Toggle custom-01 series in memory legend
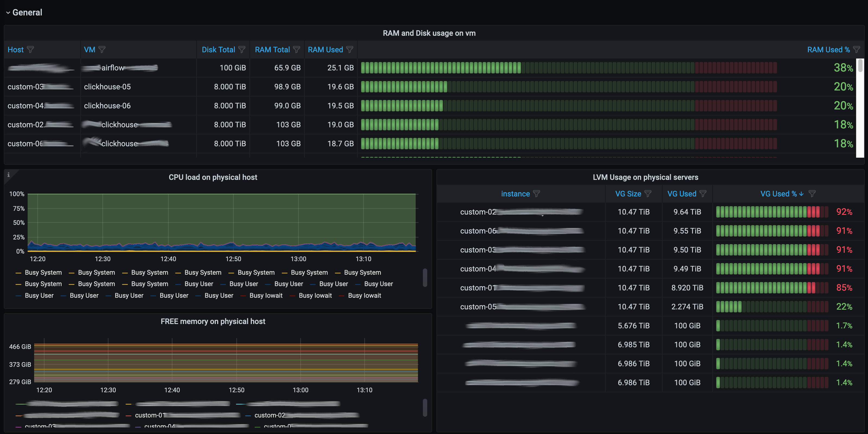The height and width of the screenshot is (434, 868). 148,415
